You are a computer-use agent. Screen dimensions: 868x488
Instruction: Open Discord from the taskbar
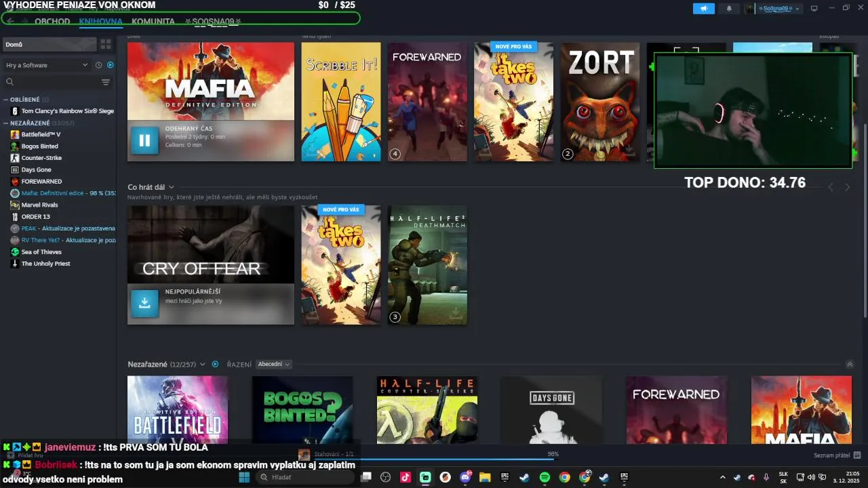[465, 477]
